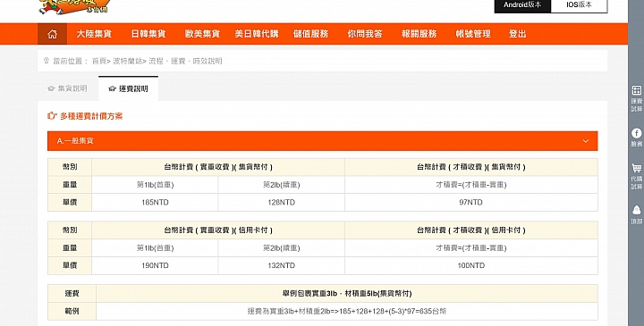
Task: Click the 運費 row label
Action: (x=72, y=294)
